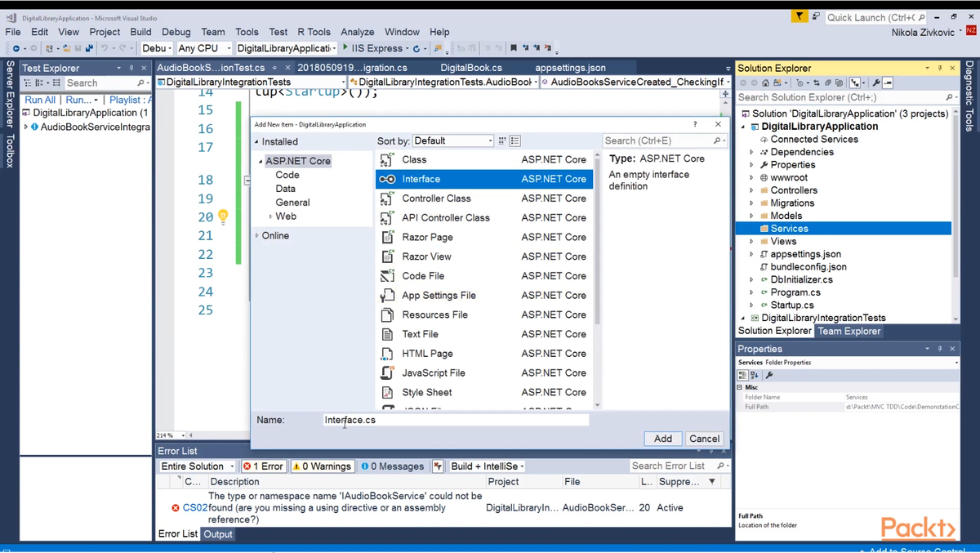The width and height of the screenshot is (980, 553).
Task: Select Data category in template tree
Action: click(286, 189)
